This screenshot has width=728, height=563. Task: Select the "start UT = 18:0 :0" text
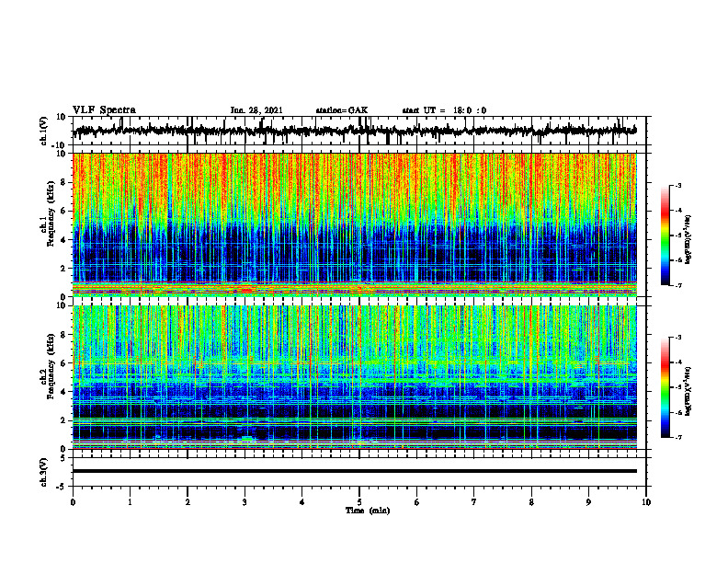click(x=444, y=110)
